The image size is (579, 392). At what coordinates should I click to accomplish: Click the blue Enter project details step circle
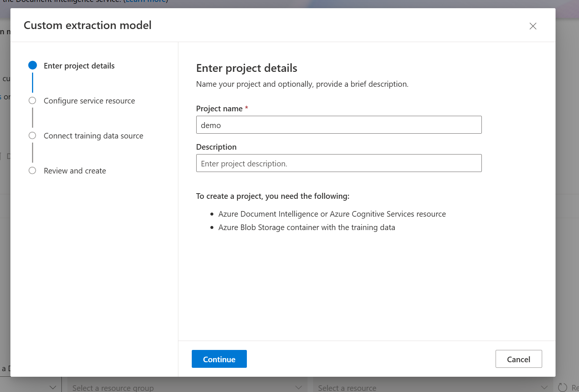33,66
